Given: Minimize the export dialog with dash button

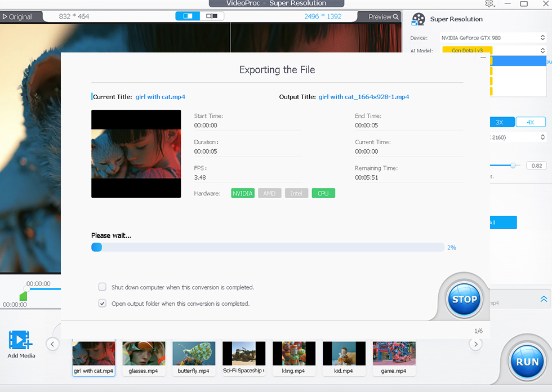Looking at the screenshot, I should point(483,57).
